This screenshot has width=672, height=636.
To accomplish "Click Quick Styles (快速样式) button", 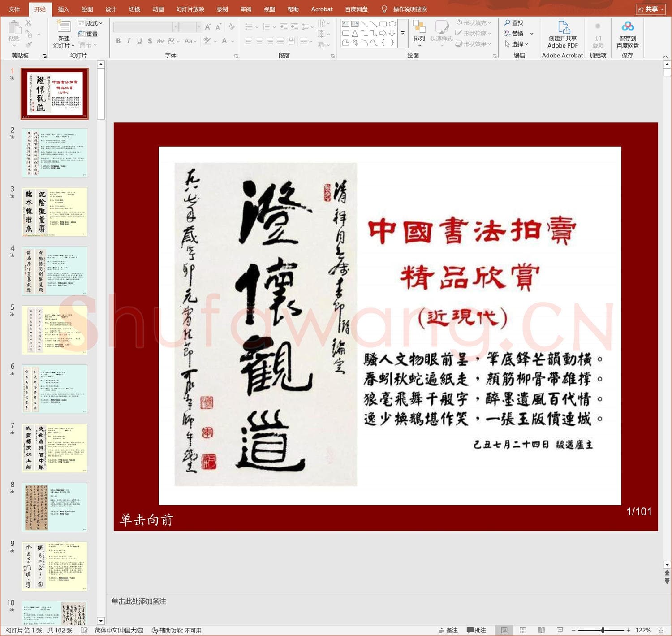I will [441, 34].
